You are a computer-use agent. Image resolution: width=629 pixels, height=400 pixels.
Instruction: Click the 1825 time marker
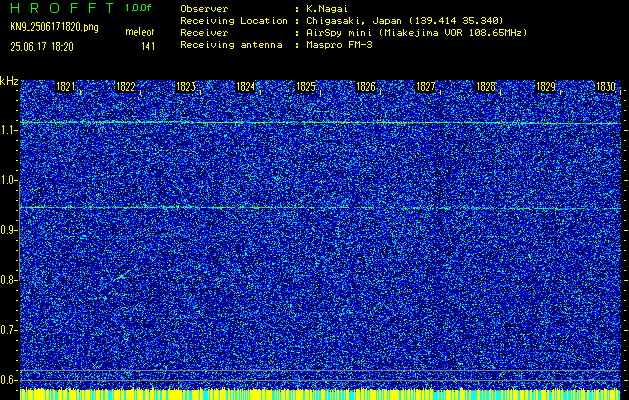[x=306, y=87]
